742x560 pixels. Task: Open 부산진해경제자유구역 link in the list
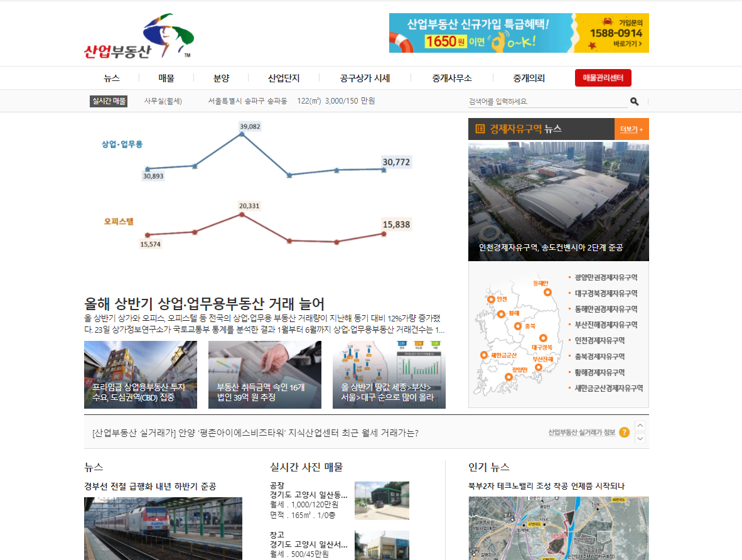click(x=606, y=325)
